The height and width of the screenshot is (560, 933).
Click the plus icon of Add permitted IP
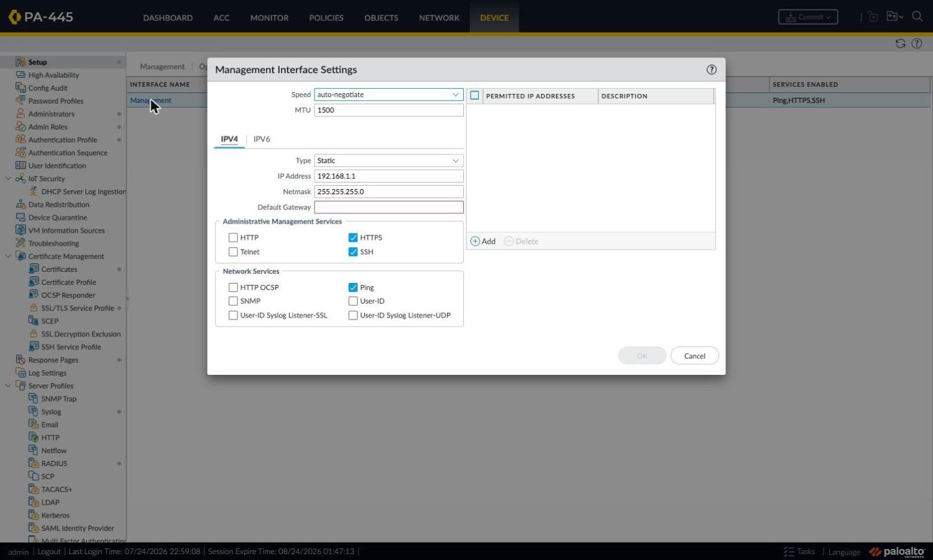[475, 241]
